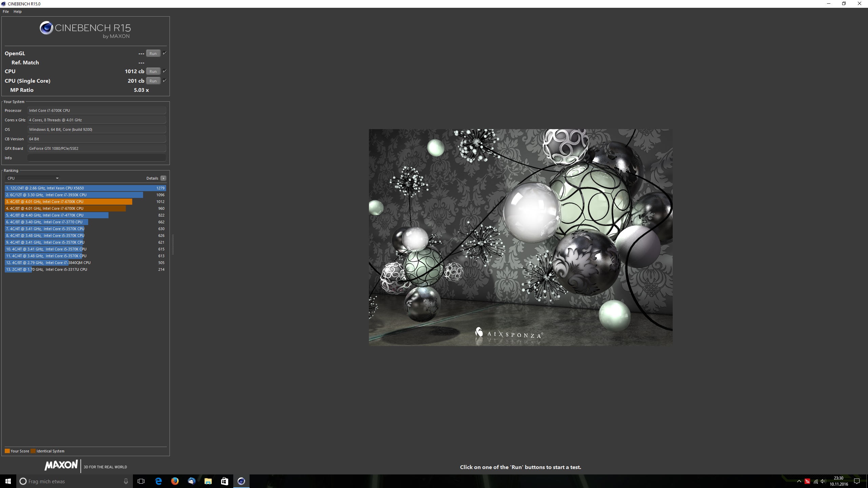Open Firefox from the taskbar
The height and width of the screenshot is (488, 868).
click(175, 481)
